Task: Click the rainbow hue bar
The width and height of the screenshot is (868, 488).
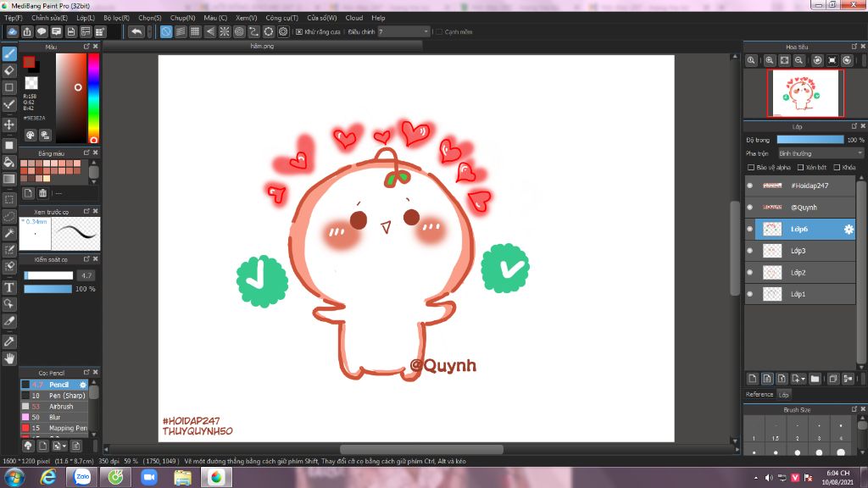Action: 93,98
